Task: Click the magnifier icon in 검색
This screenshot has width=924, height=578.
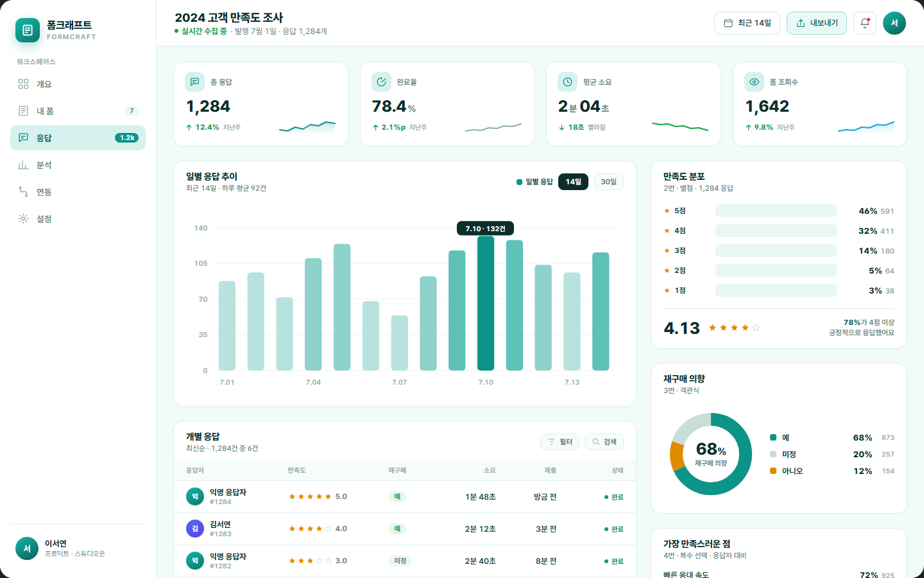Action: (x=595, y=442)
